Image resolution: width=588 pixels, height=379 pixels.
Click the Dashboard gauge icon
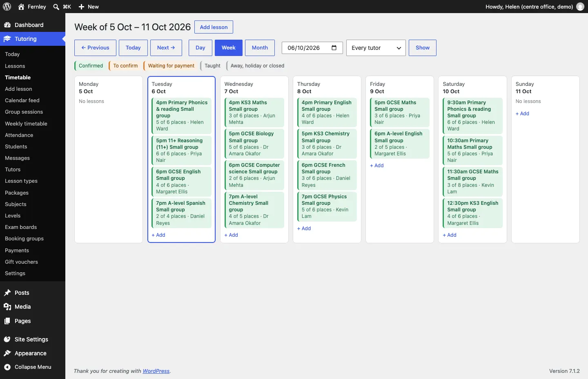[7, 25]
